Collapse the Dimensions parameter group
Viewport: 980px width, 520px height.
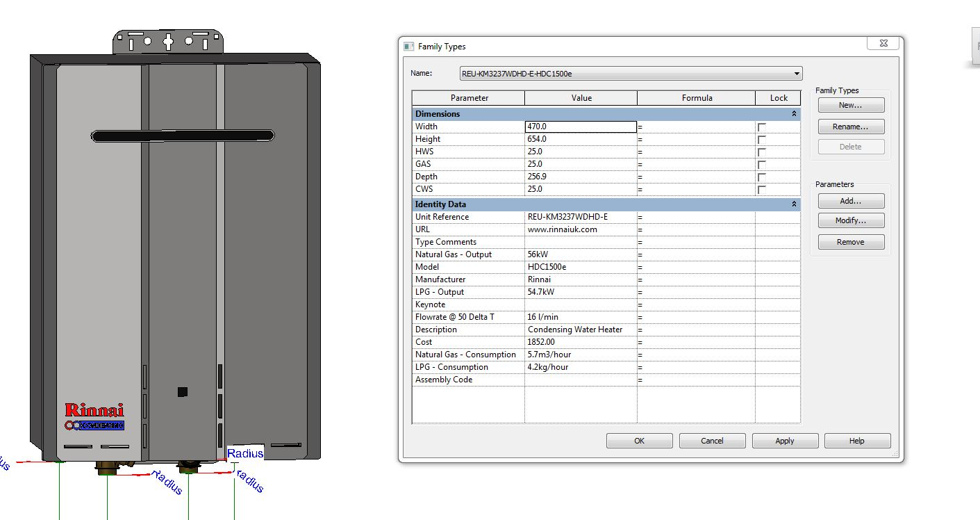(794, 114)
